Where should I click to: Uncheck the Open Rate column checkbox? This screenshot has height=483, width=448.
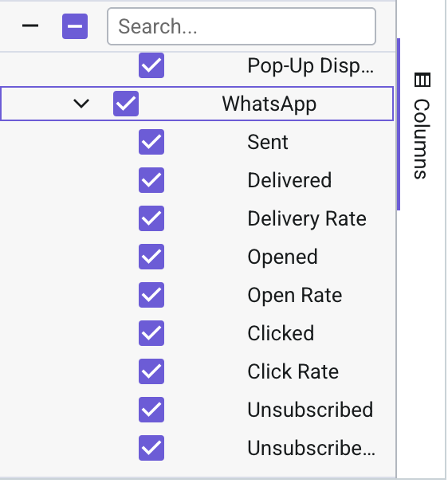(x=151, y=295)
